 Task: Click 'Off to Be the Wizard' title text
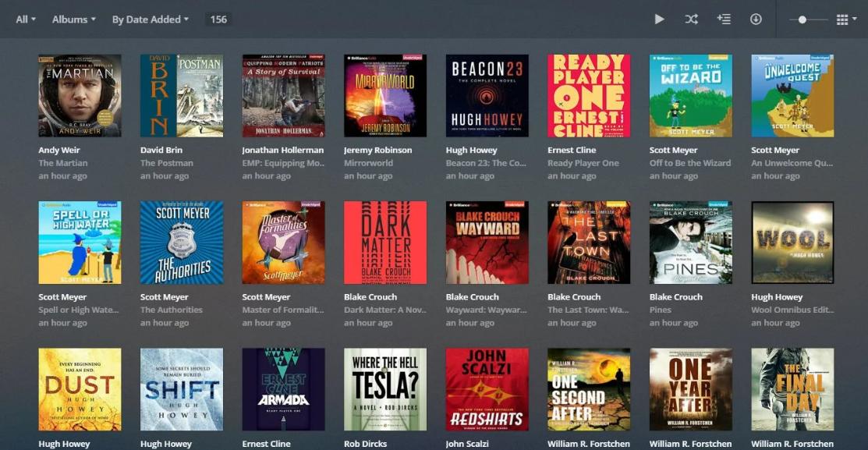click(690, 163)
